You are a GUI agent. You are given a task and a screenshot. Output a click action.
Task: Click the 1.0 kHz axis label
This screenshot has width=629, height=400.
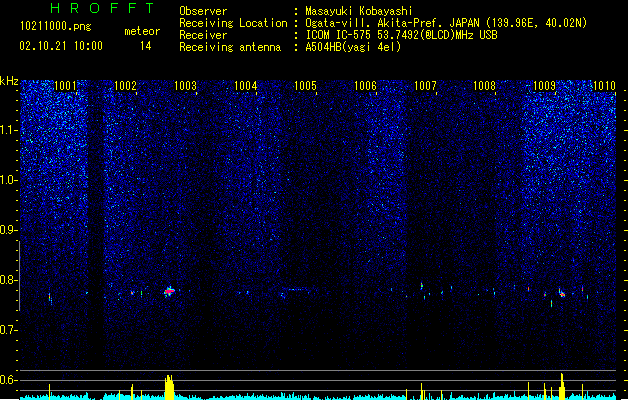coord(8,180)
